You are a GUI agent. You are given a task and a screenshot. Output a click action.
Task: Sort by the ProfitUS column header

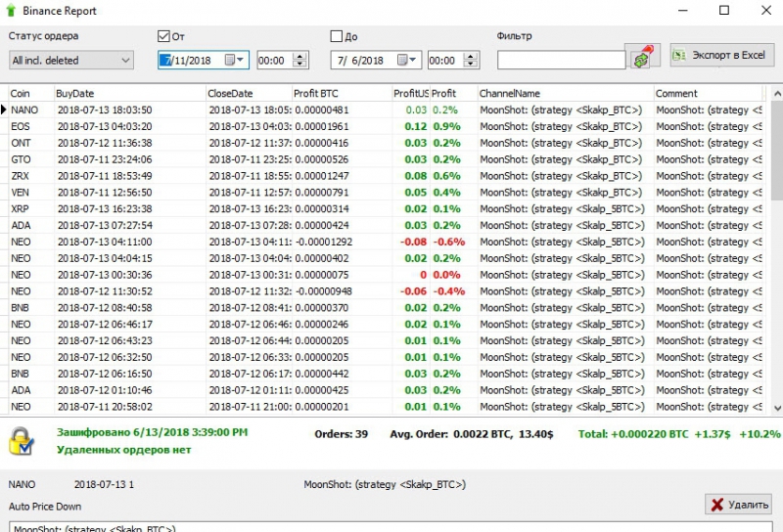(410, 93)
